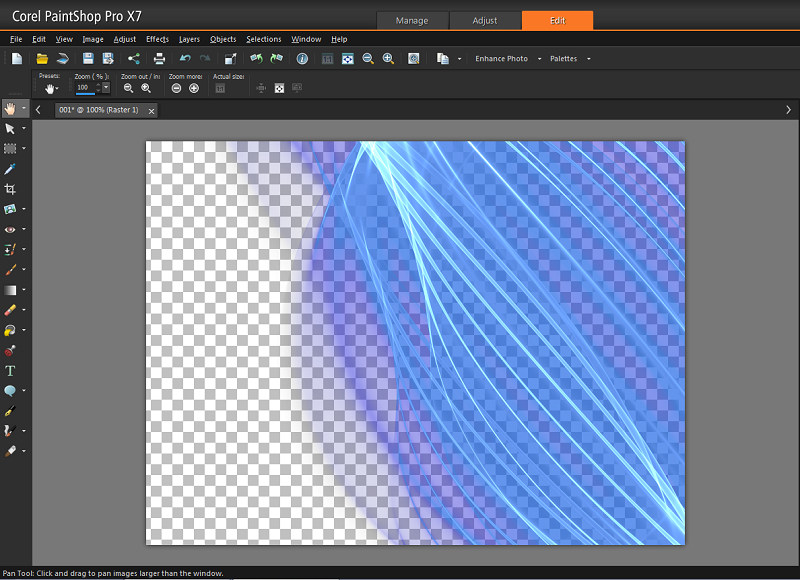800x580 pixels.
Task: Select the Text tool
Action: click(10, 371)
